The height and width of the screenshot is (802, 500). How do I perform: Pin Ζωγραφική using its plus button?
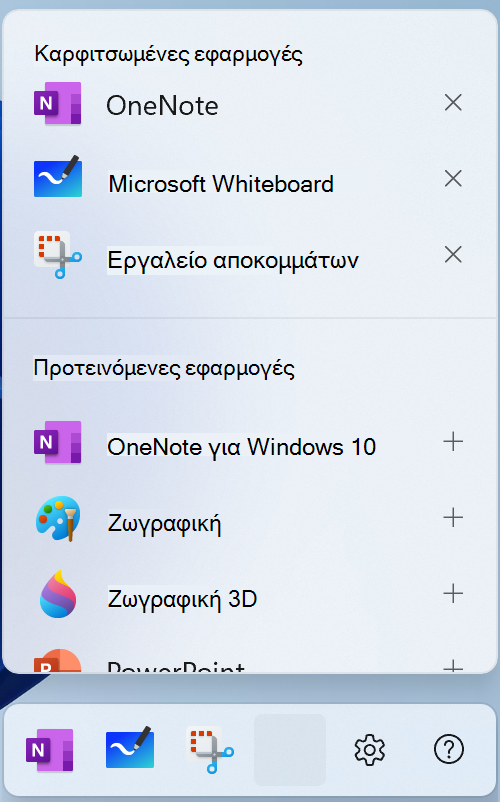pyautogui.click(x=453, y=518)
